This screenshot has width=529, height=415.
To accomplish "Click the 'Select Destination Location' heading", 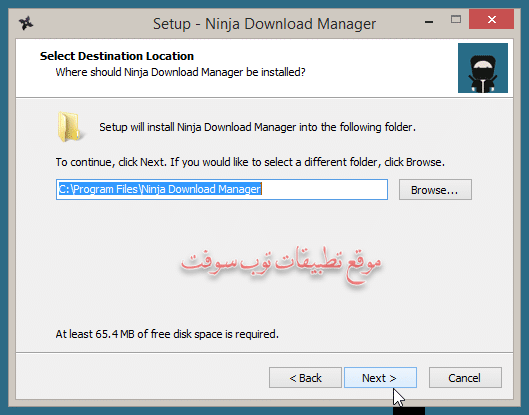I will (117, 56).
